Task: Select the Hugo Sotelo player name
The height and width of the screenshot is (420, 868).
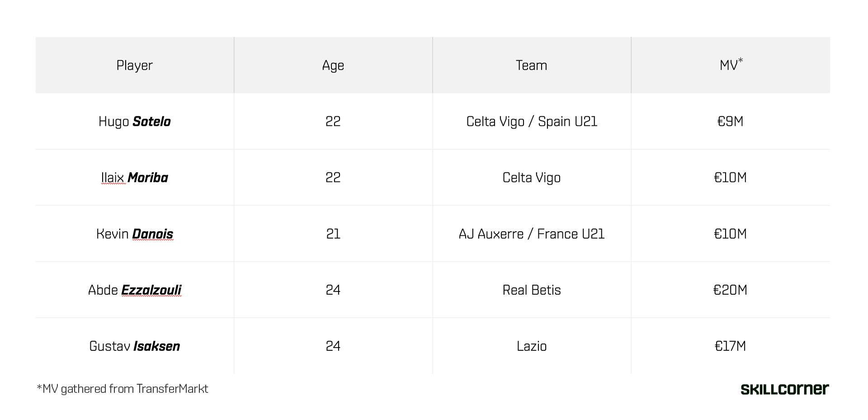Action: (x=134, y=121)
